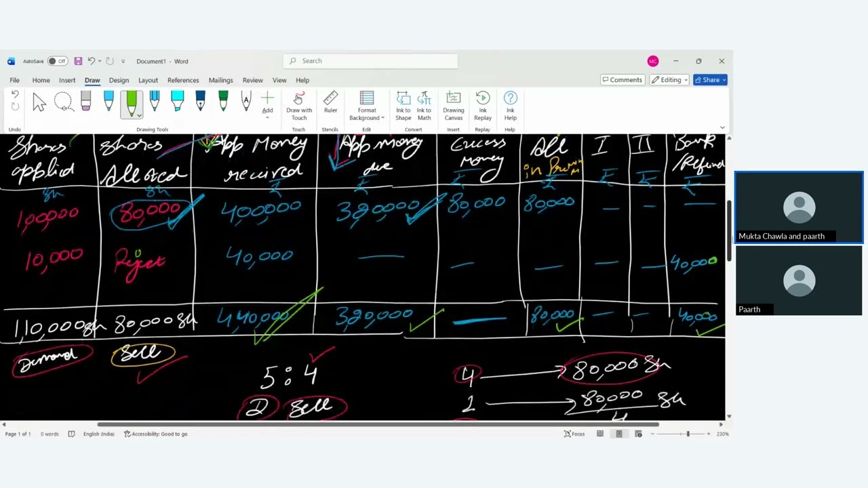Enable Draw with Touch
Image resolution: width=868 pixels, height=488 pixels.
299,106
